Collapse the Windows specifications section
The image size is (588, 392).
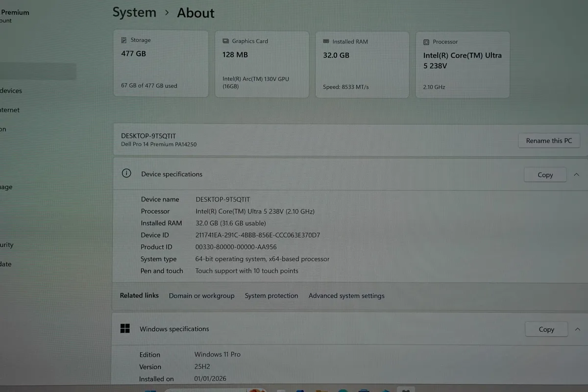(577, 329)
